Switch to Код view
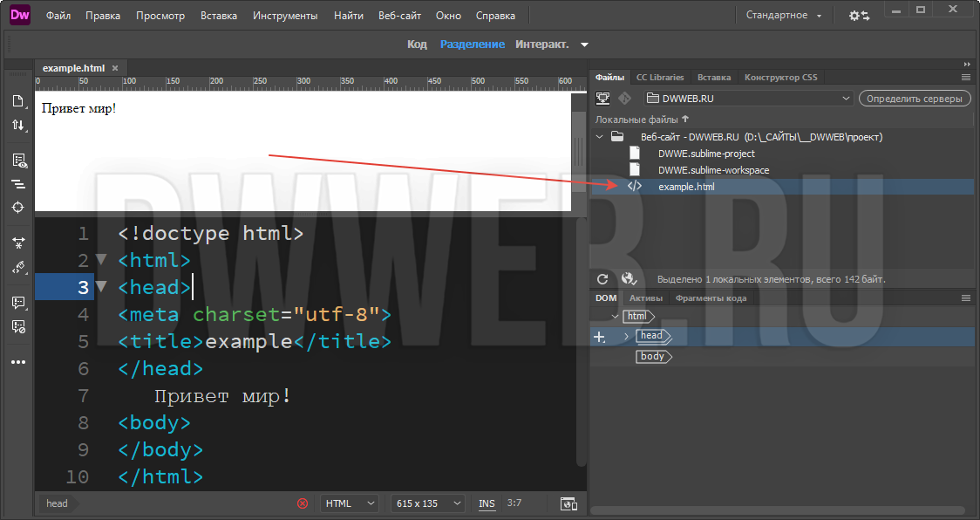Screen dimensions: 980x520 click(x=417, y=44)
